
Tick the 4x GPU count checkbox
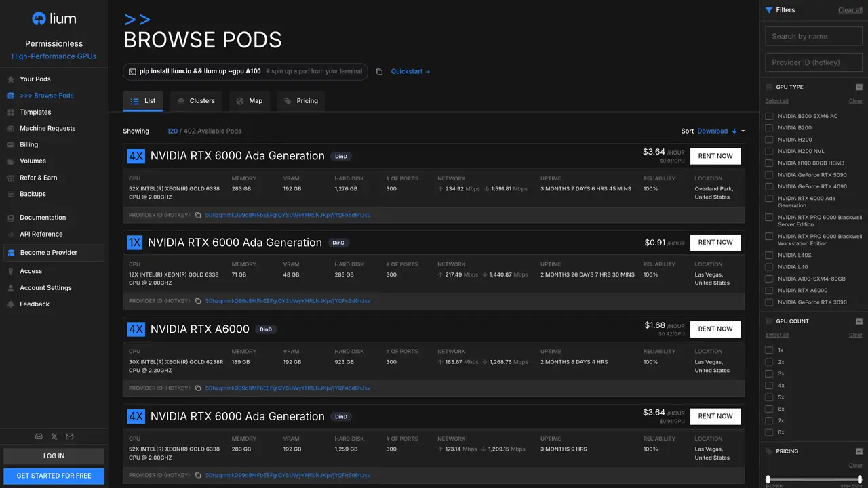click(769, 386)
